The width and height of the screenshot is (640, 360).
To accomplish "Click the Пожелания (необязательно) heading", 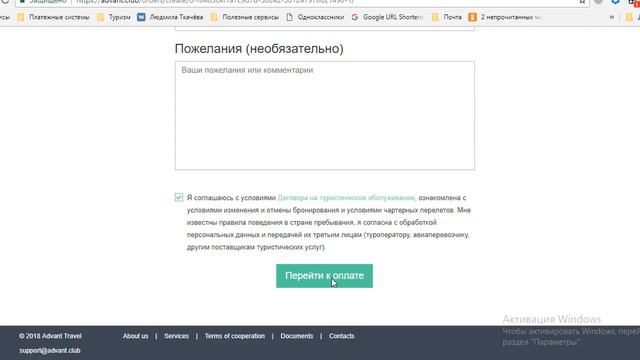I will tap(259, 49).
